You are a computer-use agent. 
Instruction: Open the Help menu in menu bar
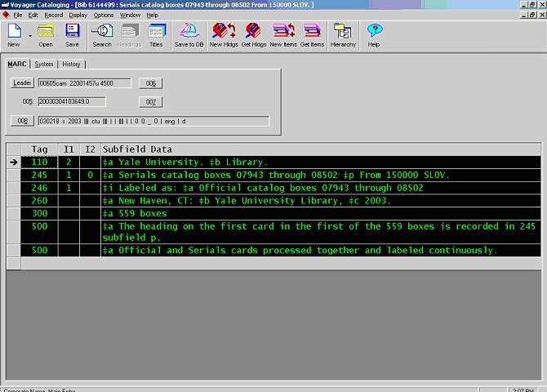[152, 15]
